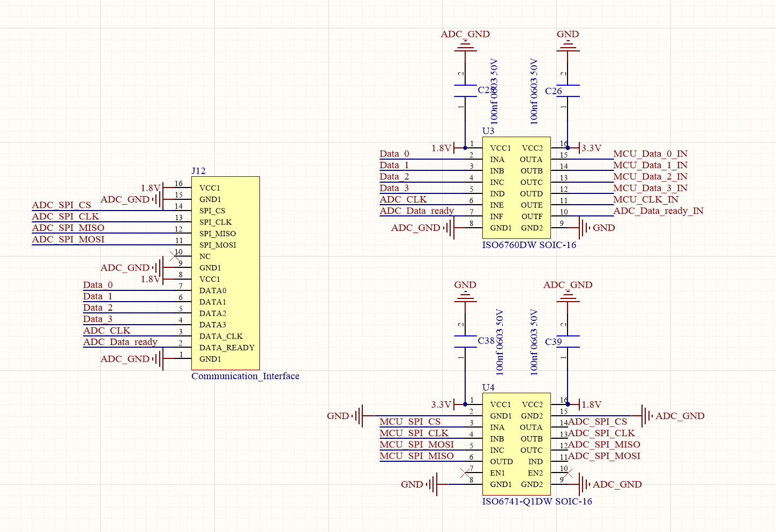
Task: Click ADC_SPI_CS net label at U4 OUTA
Action: (x=598, y=422)
